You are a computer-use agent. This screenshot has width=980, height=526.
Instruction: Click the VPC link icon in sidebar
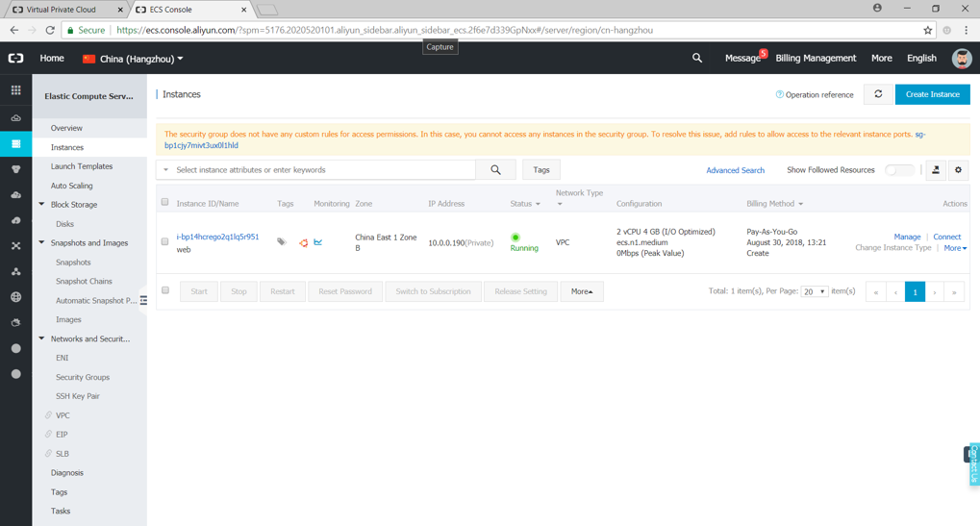[x=48, y=415]
